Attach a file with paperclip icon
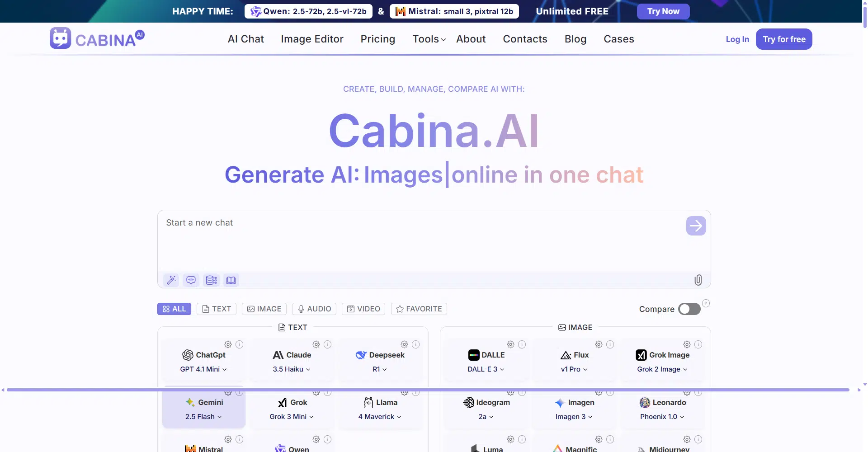This screenshot has width=868, height=452. pos(698,280)
